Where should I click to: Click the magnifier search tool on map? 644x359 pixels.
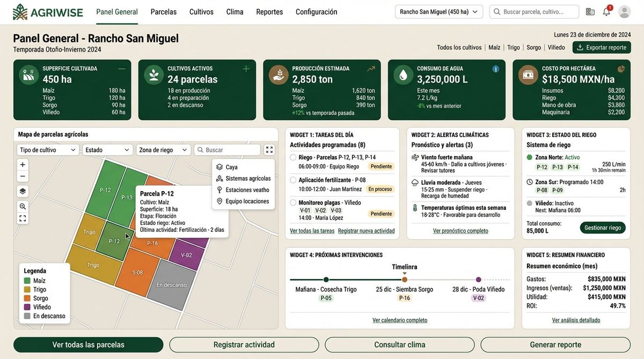(x=23, y=206)
